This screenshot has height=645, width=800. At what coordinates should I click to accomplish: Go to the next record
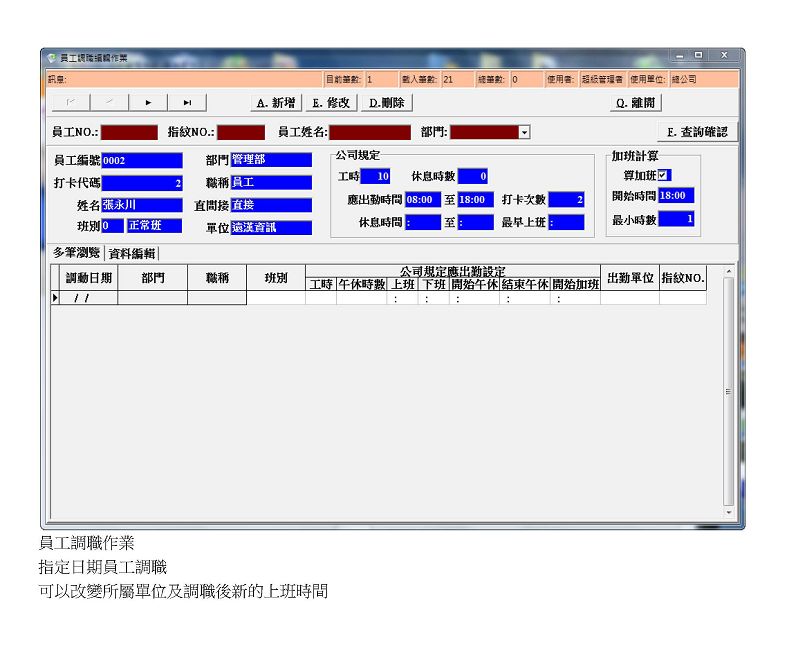tap(149, 102)
